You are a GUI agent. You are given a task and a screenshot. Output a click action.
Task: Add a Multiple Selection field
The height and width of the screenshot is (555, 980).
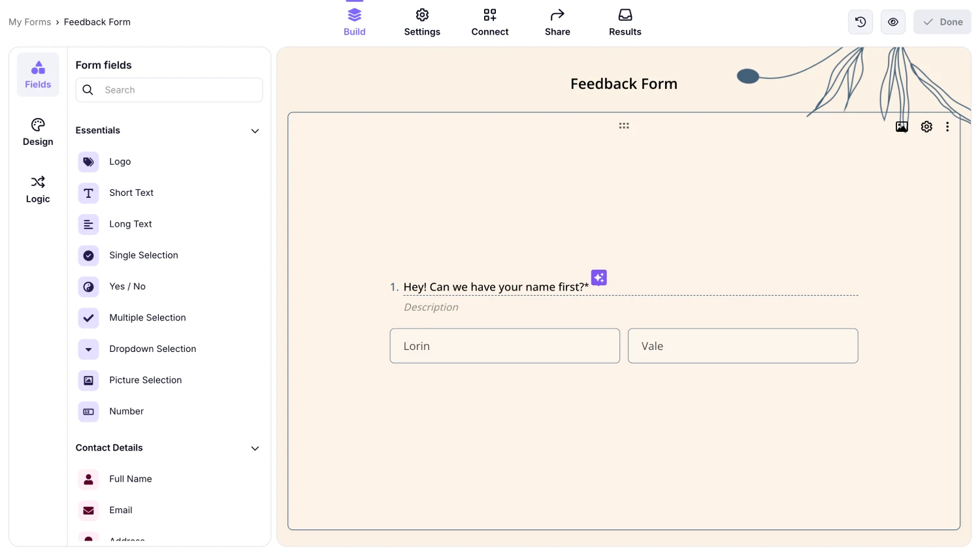click(x=147, y=317)
